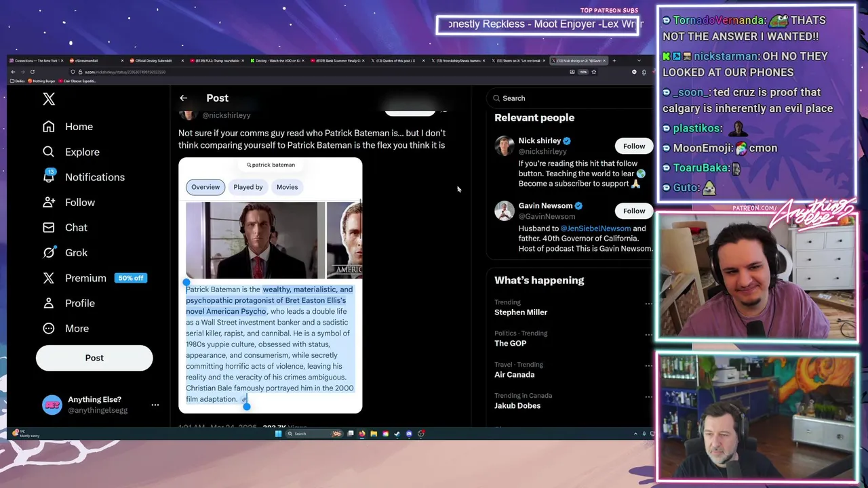Select the Played by chip
868x488 pixels.
click(248, 187)
